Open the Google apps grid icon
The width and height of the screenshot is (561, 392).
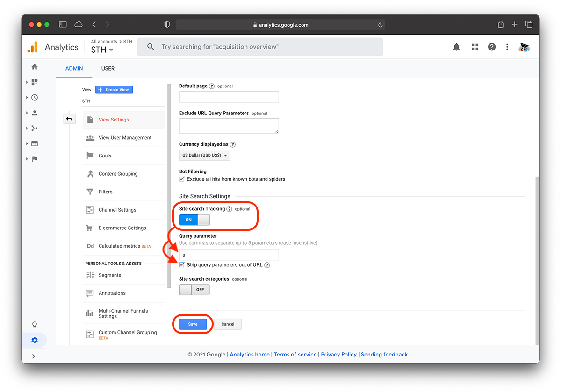pyautogui.click(x=475, y=47)
